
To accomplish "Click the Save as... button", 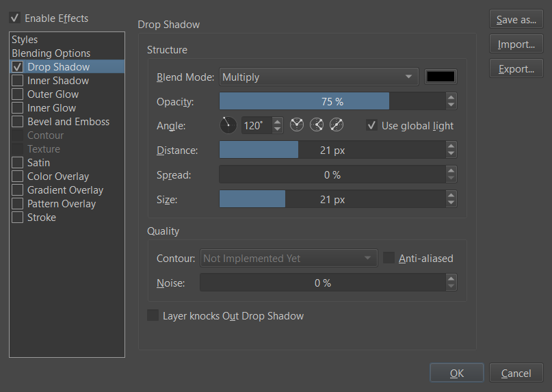I will coord(516,20).
